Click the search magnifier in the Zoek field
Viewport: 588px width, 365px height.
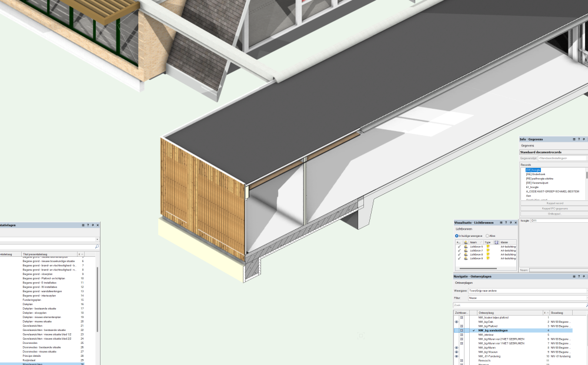pyautogui.click(x=586, y=305)
